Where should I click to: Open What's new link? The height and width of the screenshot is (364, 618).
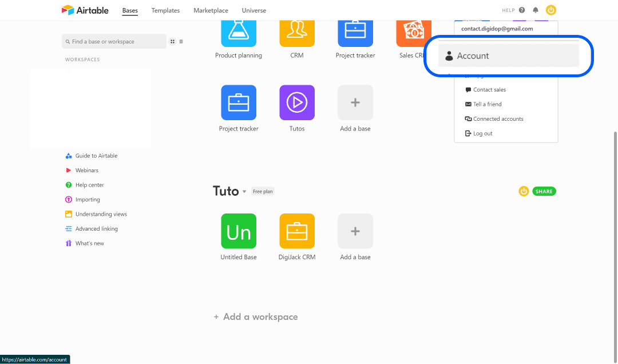click(x=89, y=243)
